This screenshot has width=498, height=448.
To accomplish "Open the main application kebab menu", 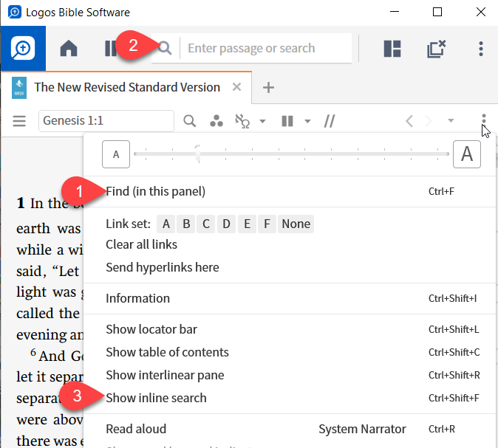I will [x=481, y=49].
